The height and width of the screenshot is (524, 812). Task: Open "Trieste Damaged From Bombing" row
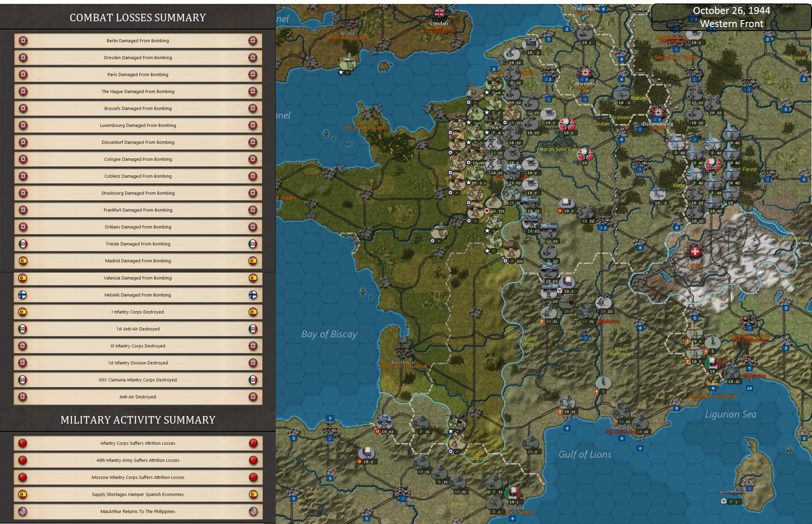coord(138,244)
